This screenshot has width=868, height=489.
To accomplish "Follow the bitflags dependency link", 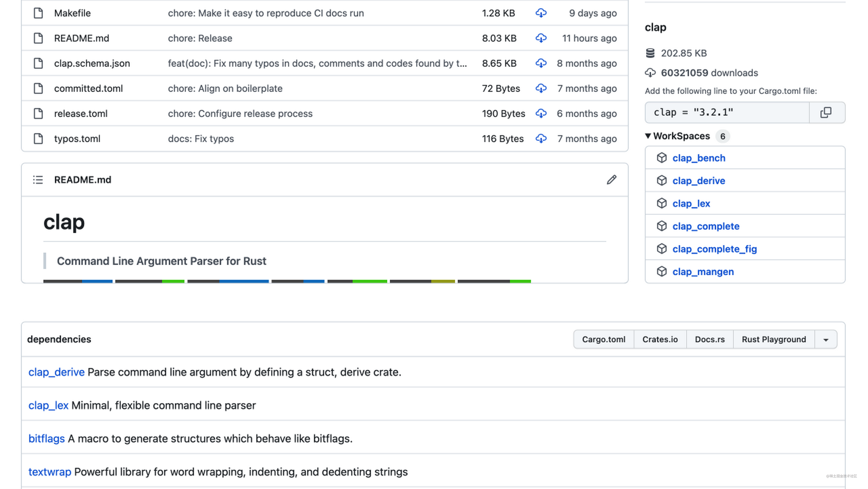I will pyautogui.click(x=46, y=438).
